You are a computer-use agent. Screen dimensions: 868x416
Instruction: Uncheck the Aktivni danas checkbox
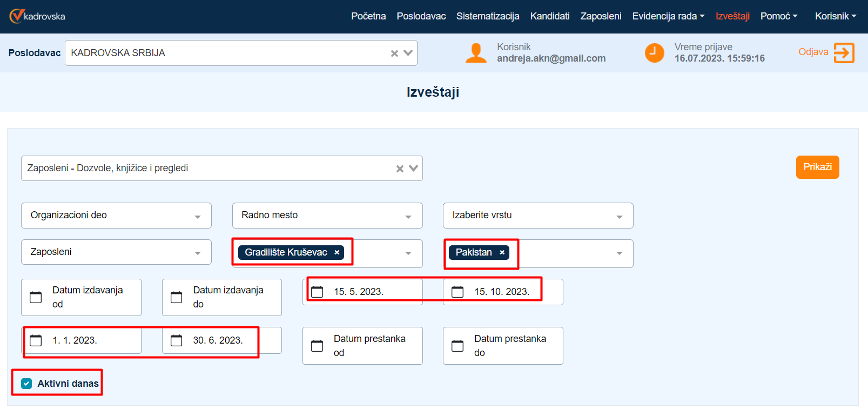pos(26,384)
